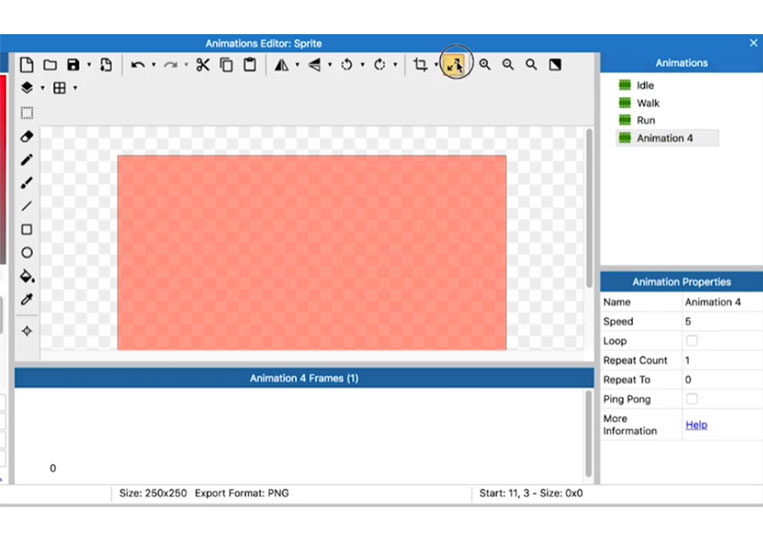Open the Help link
This screenshot has height=541, width=763.
[696, 425]
